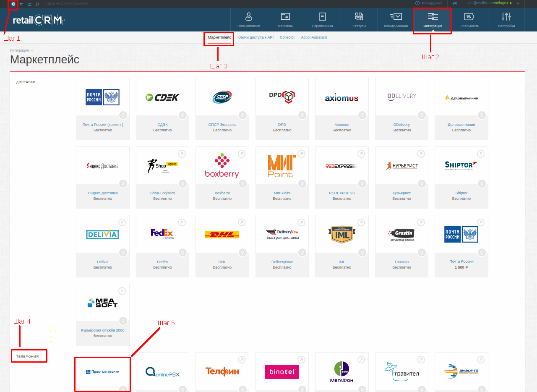Open the Курьерская служба 2008 link

pyautogui.click(x=103, y=330)
